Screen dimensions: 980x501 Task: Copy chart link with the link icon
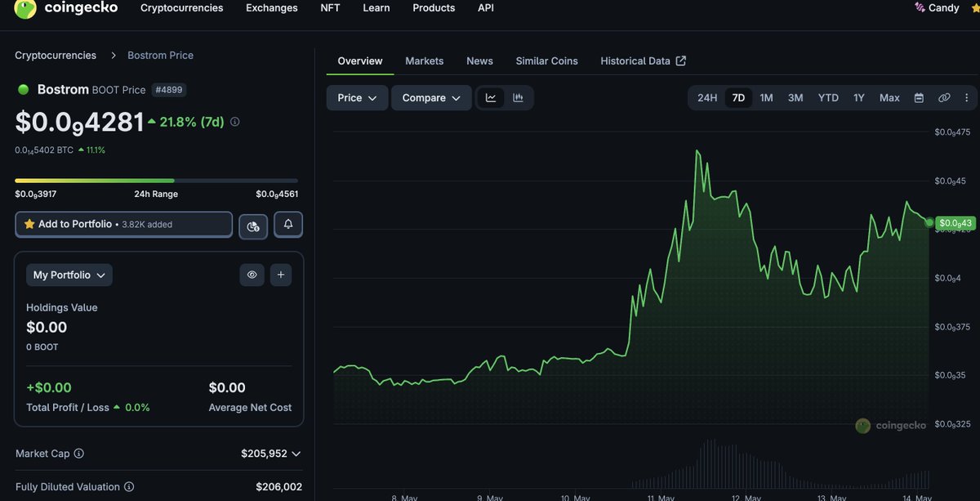coord(944,98)
